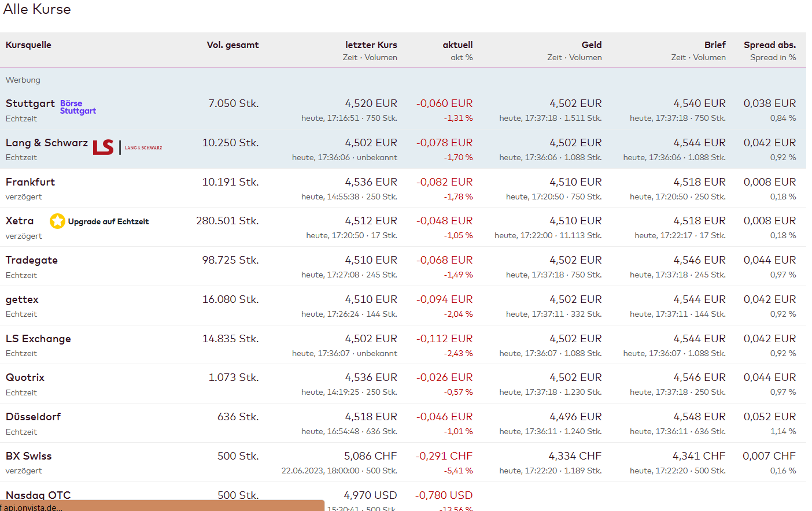Select the gettex exchange entry

pos(22,299)
